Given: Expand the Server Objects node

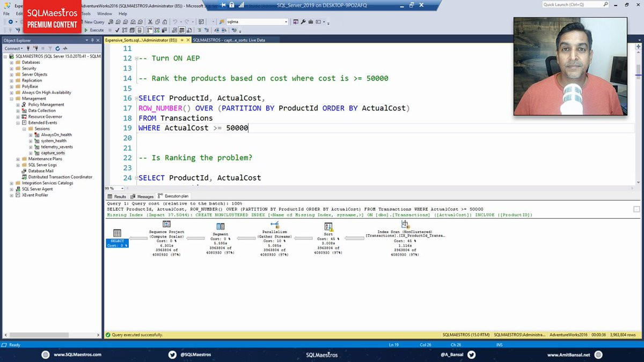Looking at the screenshot, I should tap(11, 75).
